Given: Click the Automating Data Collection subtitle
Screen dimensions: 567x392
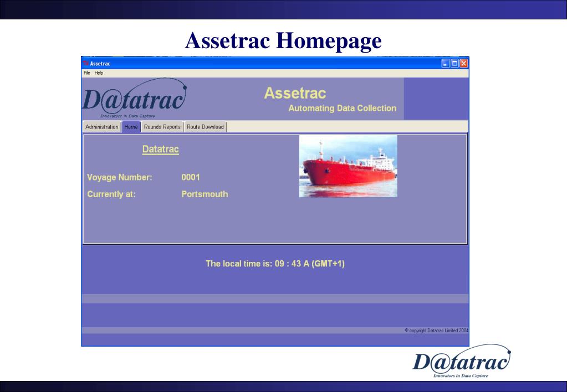Looking at the screenshot, I should point(343,109).
